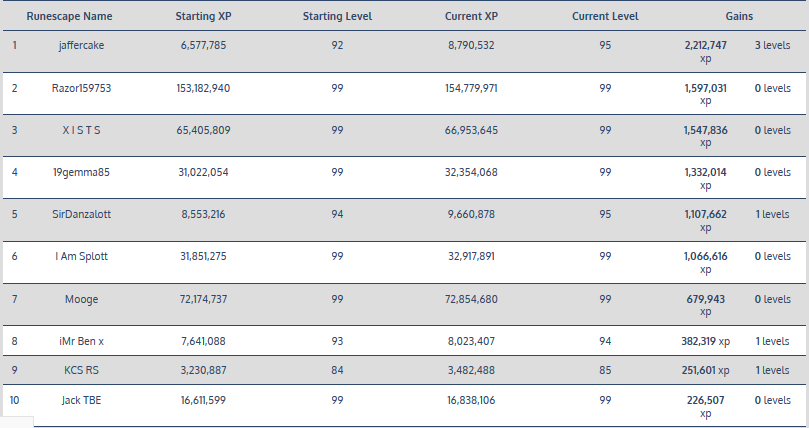This screenshot has width=809, height=428.
Task: Select player I Am Splott
Action: [81, 256]
